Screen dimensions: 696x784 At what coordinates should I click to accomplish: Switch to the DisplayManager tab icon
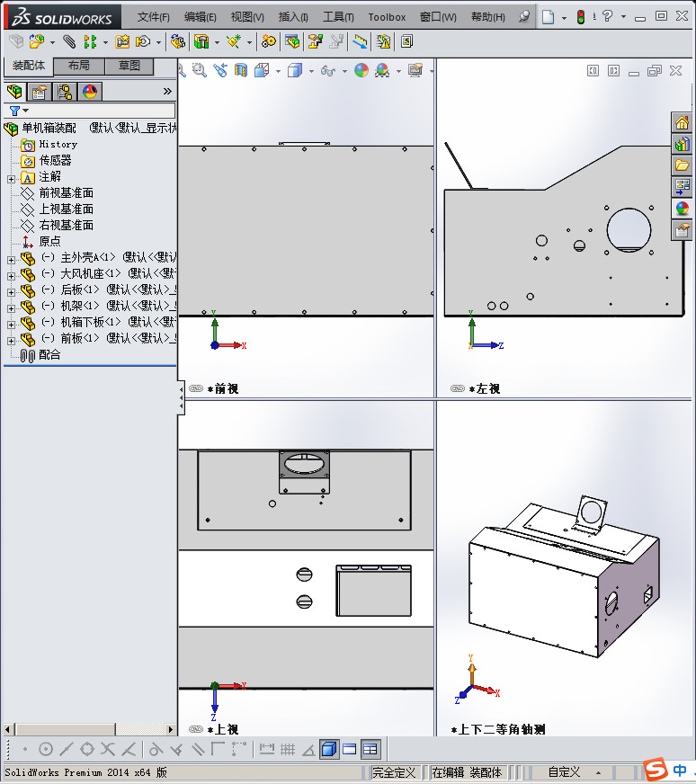click(x=90, y=92)
